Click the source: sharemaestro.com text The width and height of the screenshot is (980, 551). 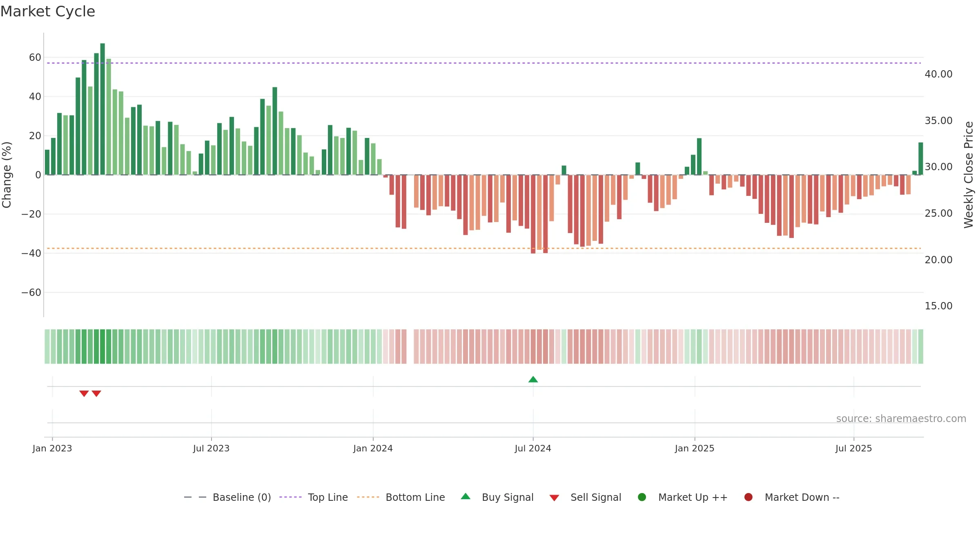tap(901, 419)
